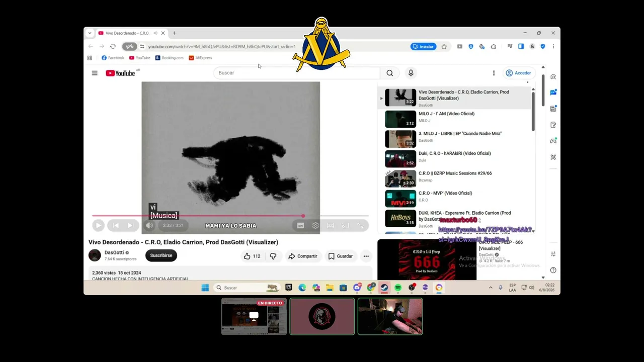
Task: Open a new browser tab
Action: 174,33
